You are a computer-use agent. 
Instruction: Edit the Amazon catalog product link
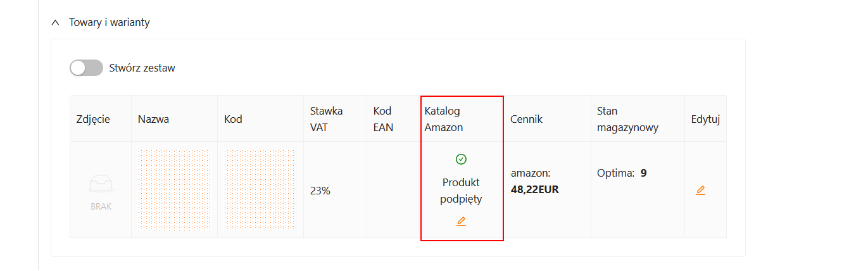coord(461,221)
